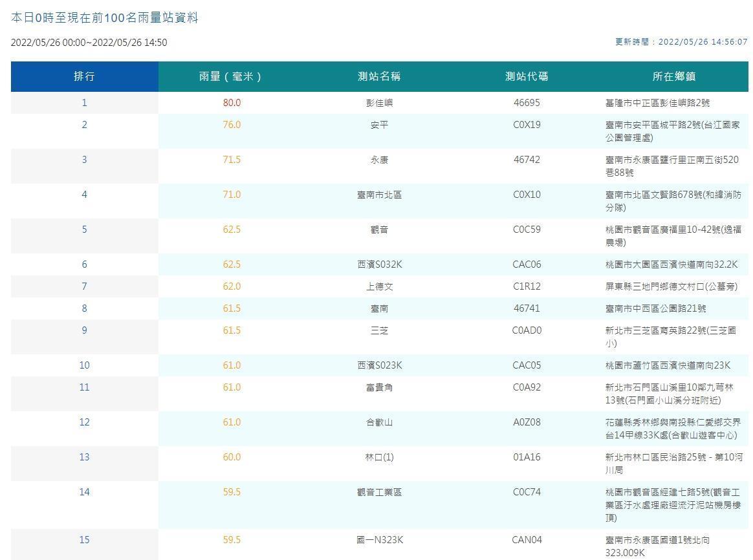Click address 臺南市中西區公園路21號
Viewport: 753px width, 560px height.
(655, 308)
